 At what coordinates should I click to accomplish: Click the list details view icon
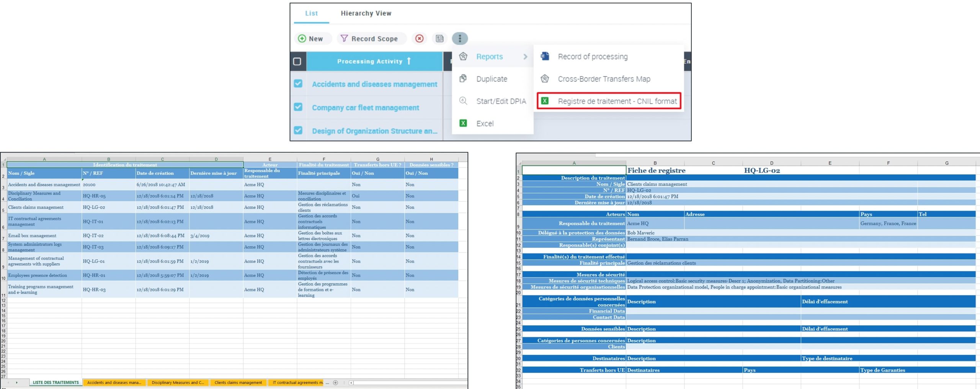coord(439,39)
